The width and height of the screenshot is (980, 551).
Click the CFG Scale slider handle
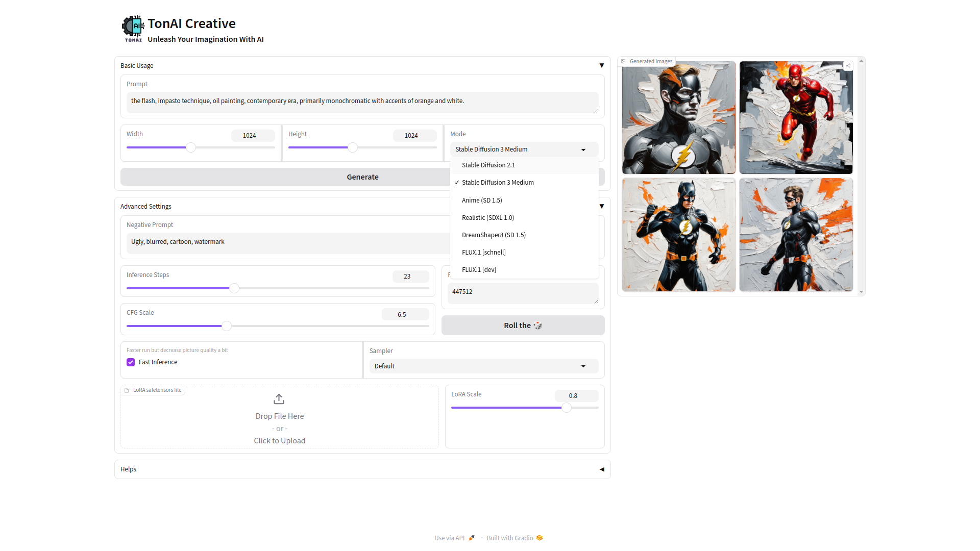(x=227, y=326)
